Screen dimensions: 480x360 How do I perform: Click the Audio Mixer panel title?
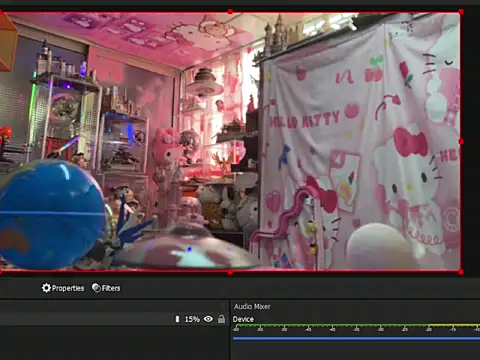click(x=252, y=306)
